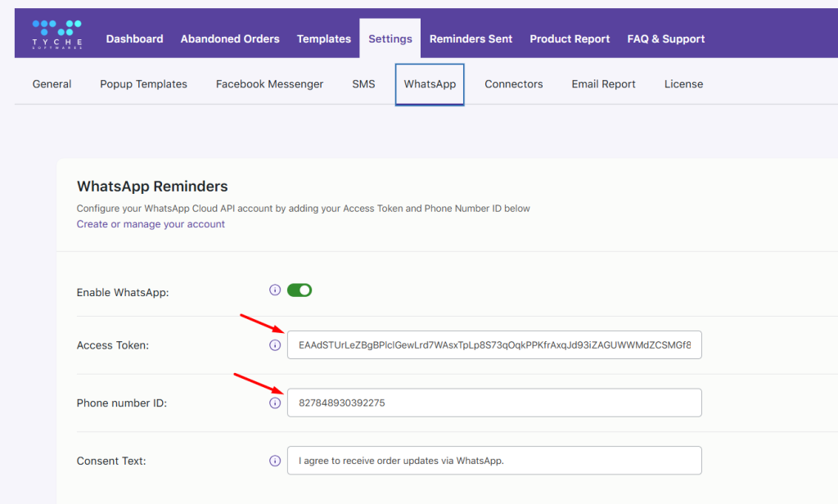This screenshot has width=838, height=504.
Task: Click the Tyche Softwares logo
Action: tap(56, 34)
